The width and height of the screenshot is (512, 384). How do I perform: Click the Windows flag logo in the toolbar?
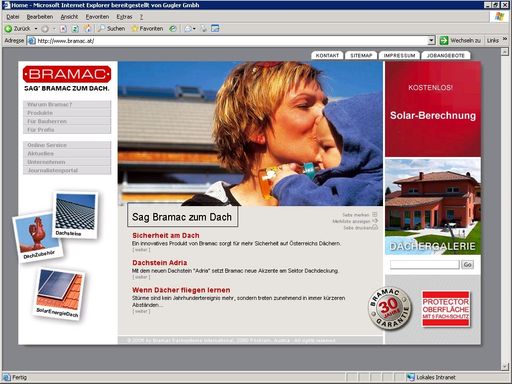point(499,17)
